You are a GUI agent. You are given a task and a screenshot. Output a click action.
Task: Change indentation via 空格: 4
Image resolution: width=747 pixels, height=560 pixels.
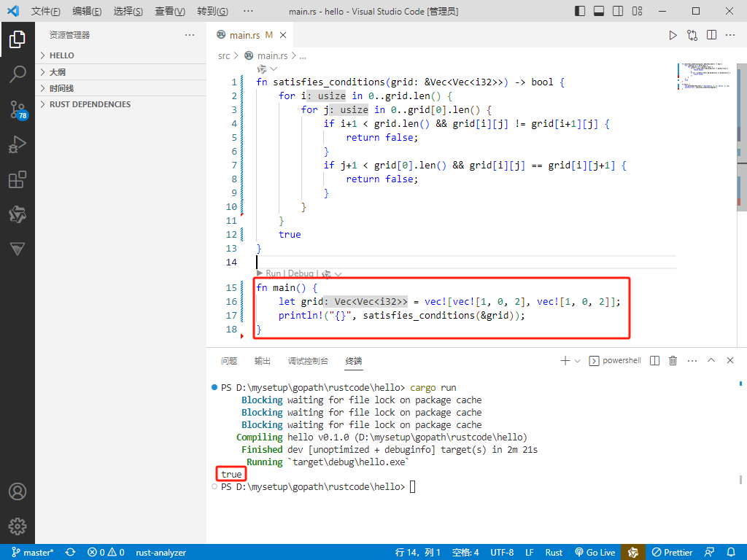point(465,553)
